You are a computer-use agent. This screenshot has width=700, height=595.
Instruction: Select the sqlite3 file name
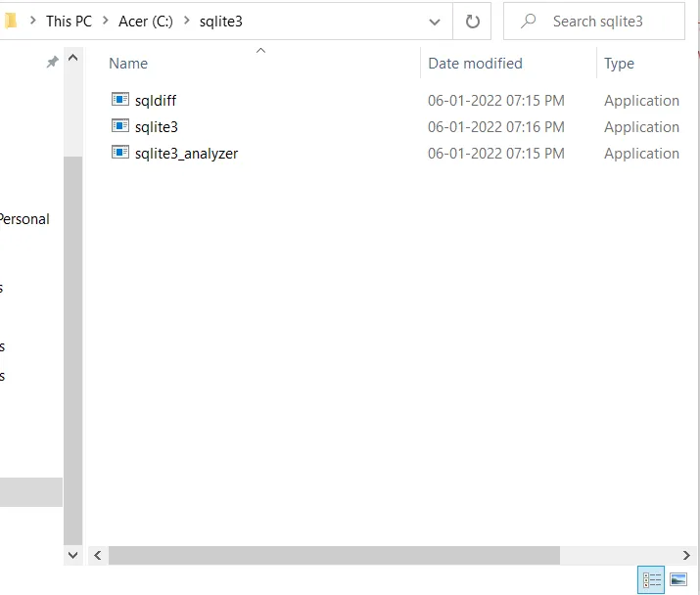coord(157,127)
